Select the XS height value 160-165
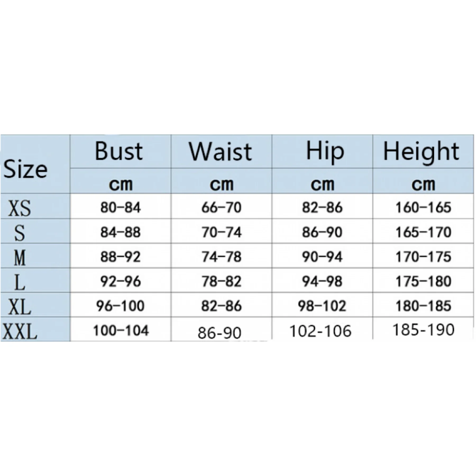The width and height of the screenshot is (476, 476). pyautogui.click(x=423, y=207)
